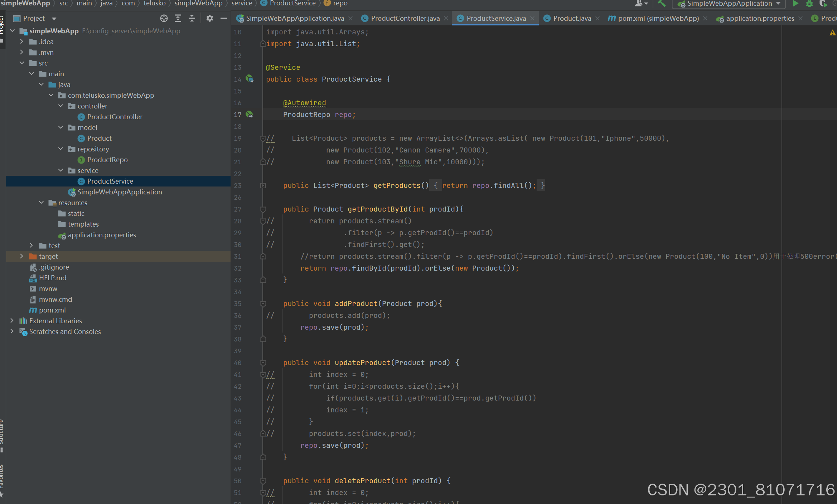Screen dimensions: 837x504
Task: Click the Collapse All icon in Project panel
Action: point(192,18)
